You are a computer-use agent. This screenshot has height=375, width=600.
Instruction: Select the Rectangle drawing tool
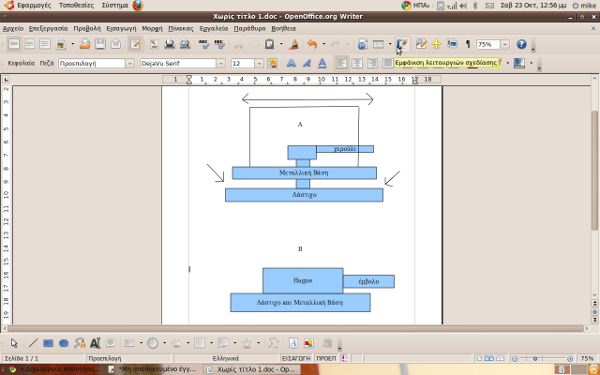coord(48,343)
